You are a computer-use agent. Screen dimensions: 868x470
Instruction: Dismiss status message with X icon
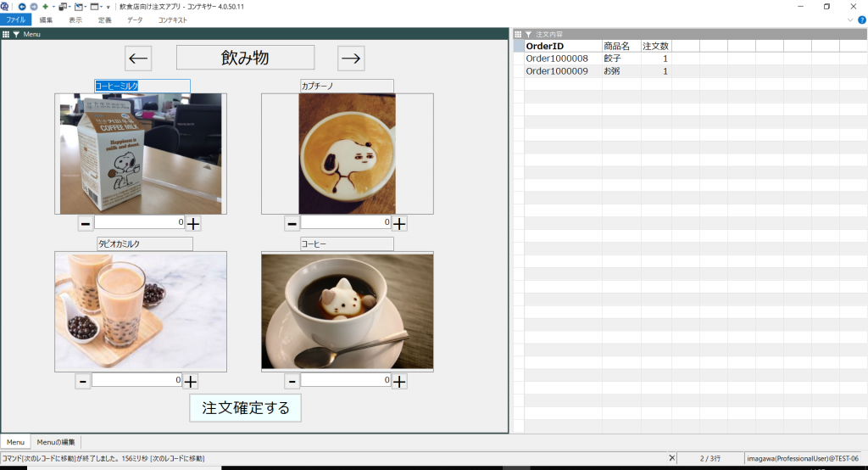pos(672,458)
